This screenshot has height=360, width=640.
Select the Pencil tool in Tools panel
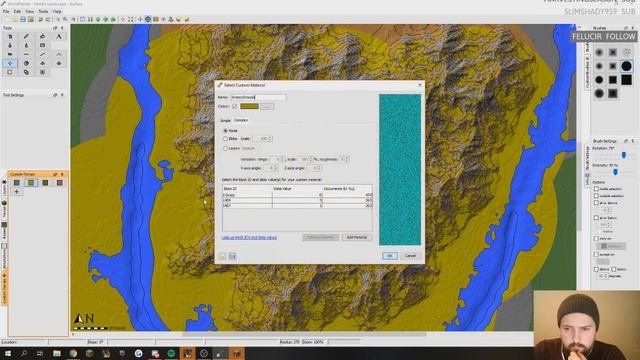pyautogui.click(x=26, y=36)
